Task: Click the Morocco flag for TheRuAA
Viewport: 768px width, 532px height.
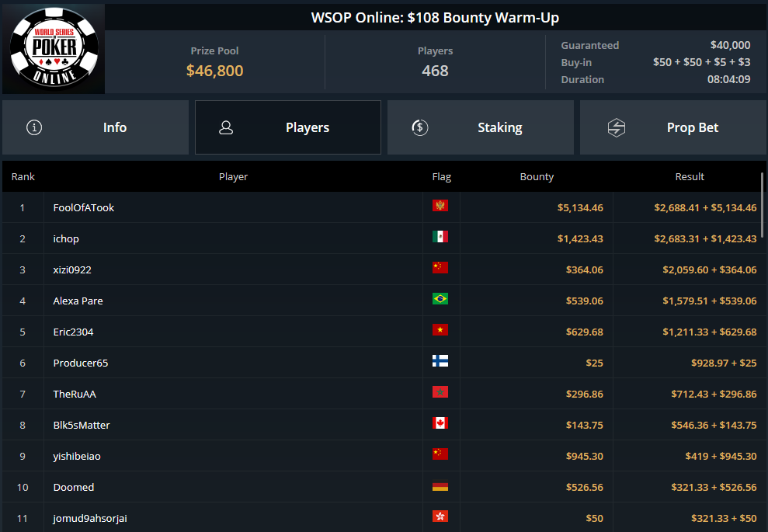Action: [440, 392]
